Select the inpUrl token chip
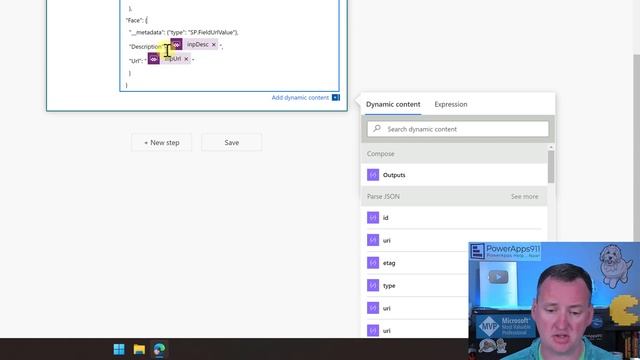The width and height of the screenshot is (640, 360). pos(169,59)
